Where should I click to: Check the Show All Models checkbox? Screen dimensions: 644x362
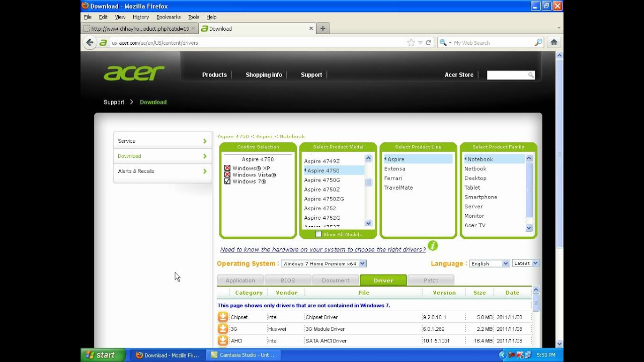(x=318, y=234)
